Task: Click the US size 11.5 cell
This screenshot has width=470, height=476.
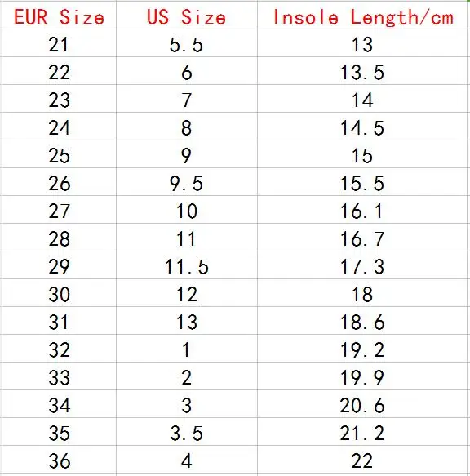Action: click(187, 265)
